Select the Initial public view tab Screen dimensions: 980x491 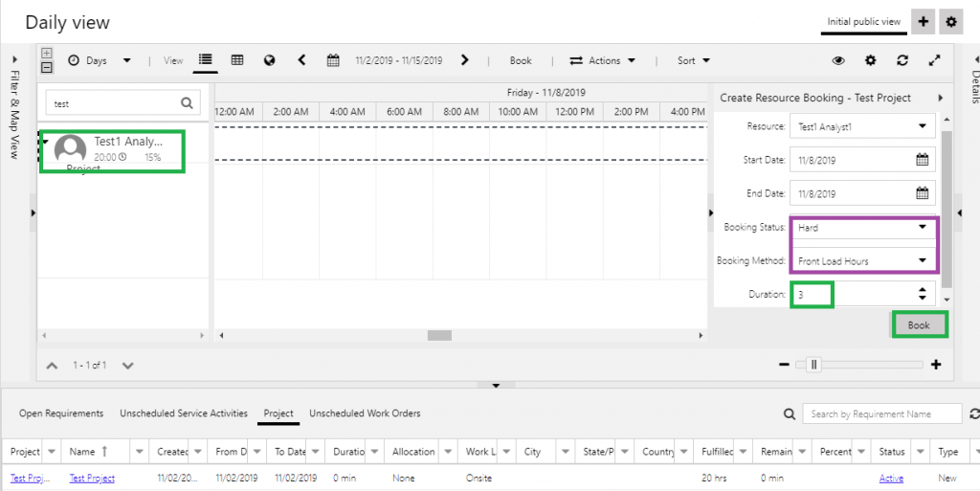pyautogui.click(x=864, y=22)
